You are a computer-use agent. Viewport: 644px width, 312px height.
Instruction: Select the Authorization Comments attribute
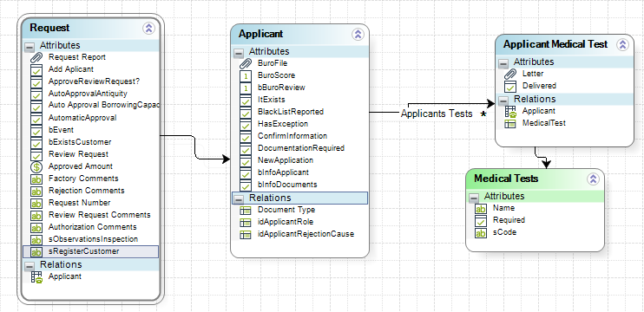92,227
